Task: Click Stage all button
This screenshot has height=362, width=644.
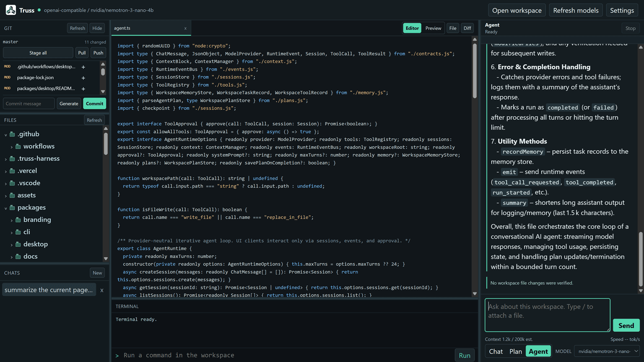Action: point(38,53)
